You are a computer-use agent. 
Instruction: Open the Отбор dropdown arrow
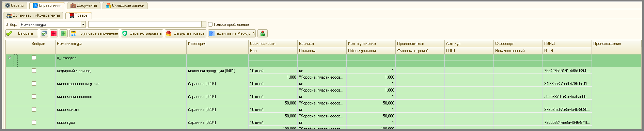83,24
